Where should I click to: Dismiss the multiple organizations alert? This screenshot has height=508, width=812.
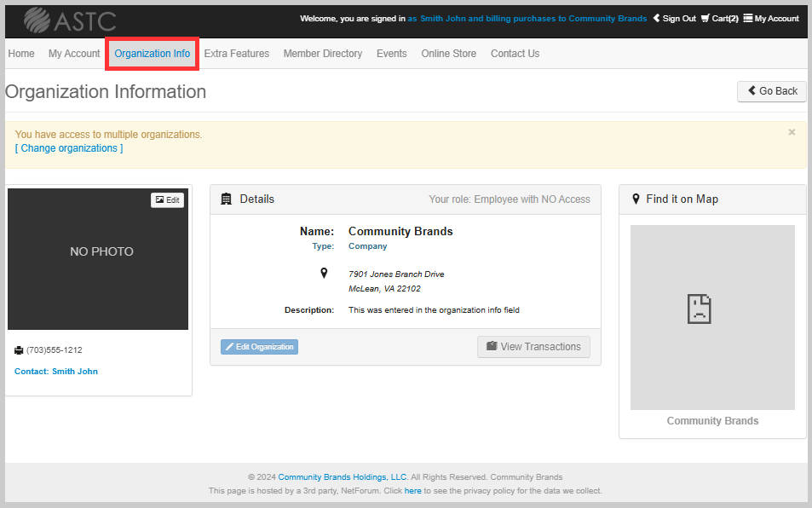pyautogui.click(x=792, y=132)
